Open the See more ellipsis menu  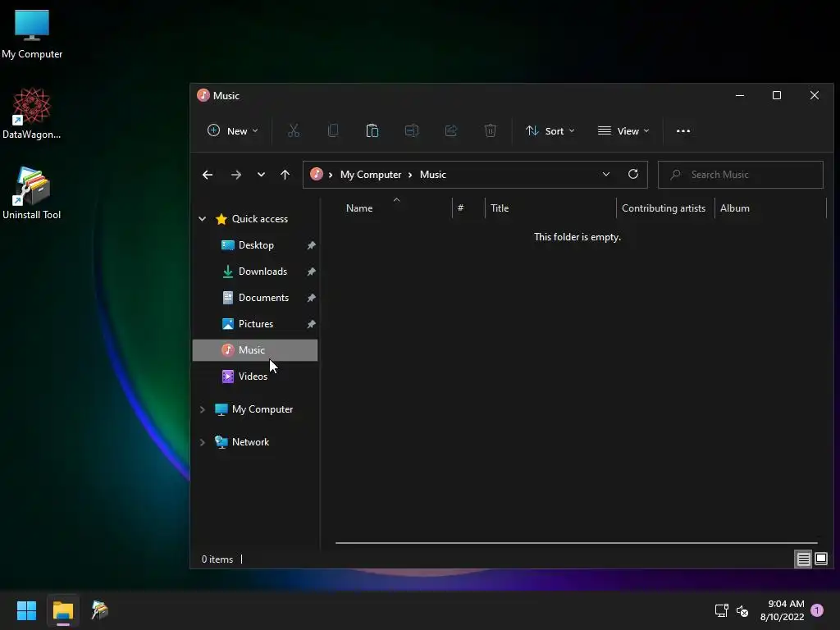(683, 130)
